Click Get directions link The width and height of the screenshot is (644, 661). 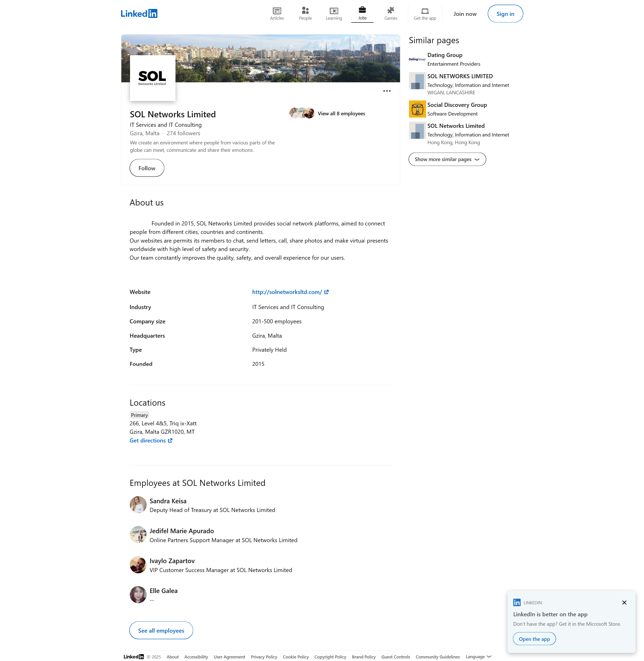point(147,441)
